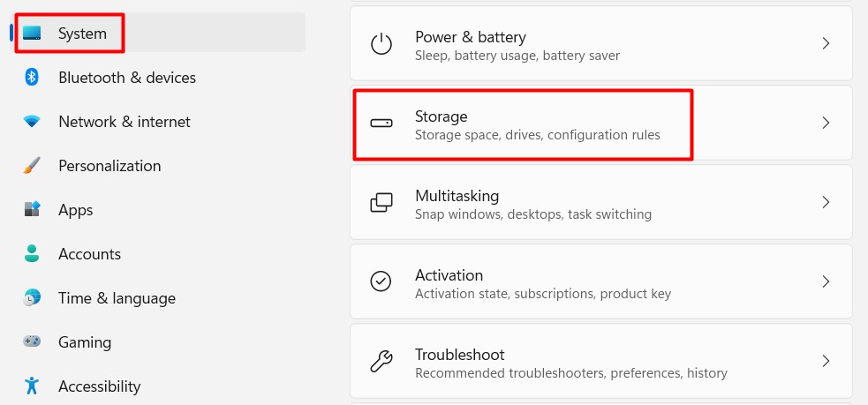
Task: Click the System monitor icon in sidebar
Action: click(33, 34)
